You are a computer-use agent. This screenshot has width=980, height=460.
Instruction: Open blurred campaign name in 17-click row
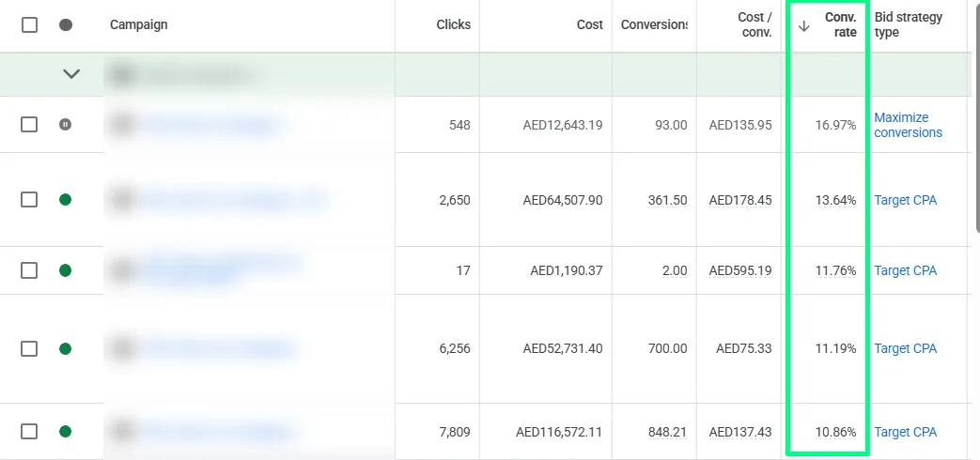[x=220, y=269]
